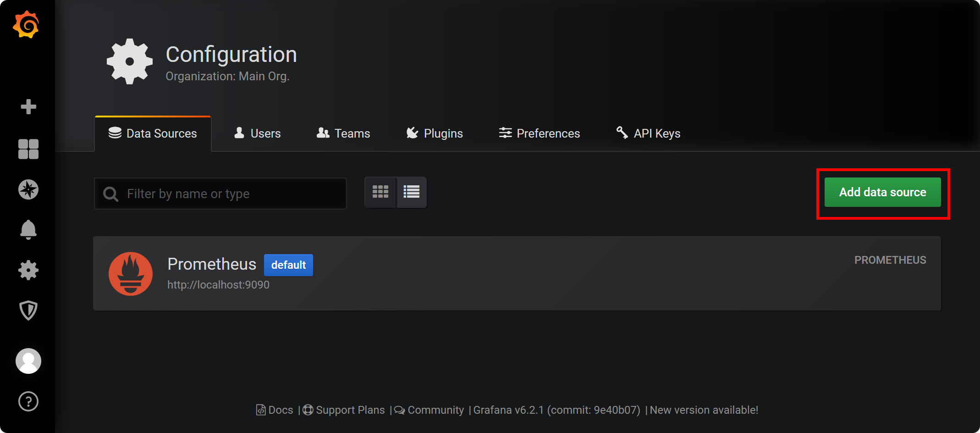This screenshot has height=433, width=980.
Task: Select the Data Sources tab
Action: pos(153,133)
